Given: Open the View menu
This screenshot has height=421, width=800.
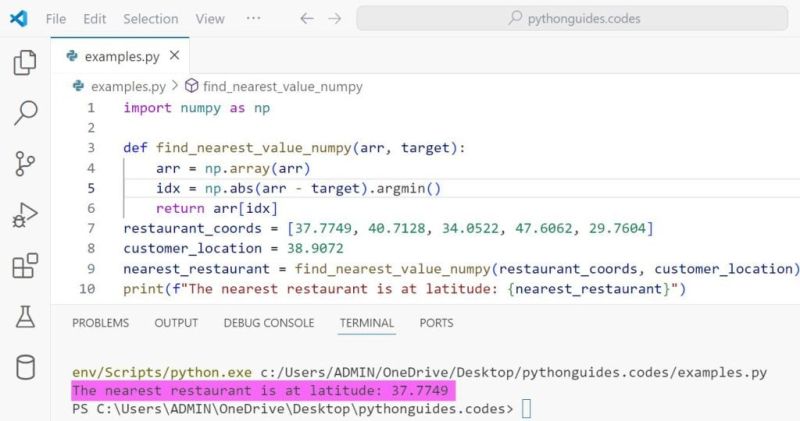Looking at the screenshot, I should pos(210,19).
